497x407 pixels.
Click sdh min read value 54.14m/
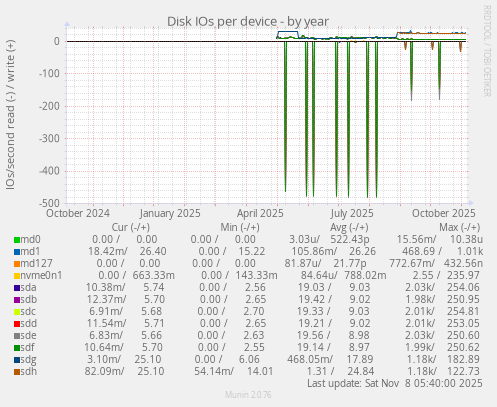(214, 371)
